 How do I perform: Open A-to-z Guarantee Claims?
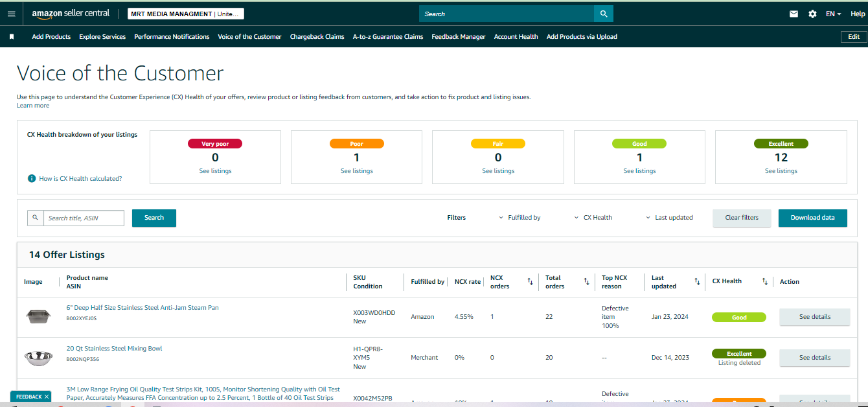coord(388,37)
